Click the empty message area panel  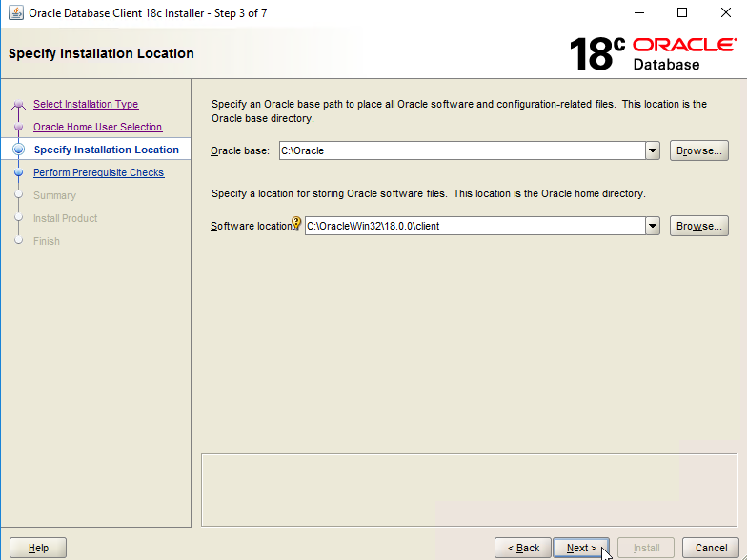coord(469,490)
